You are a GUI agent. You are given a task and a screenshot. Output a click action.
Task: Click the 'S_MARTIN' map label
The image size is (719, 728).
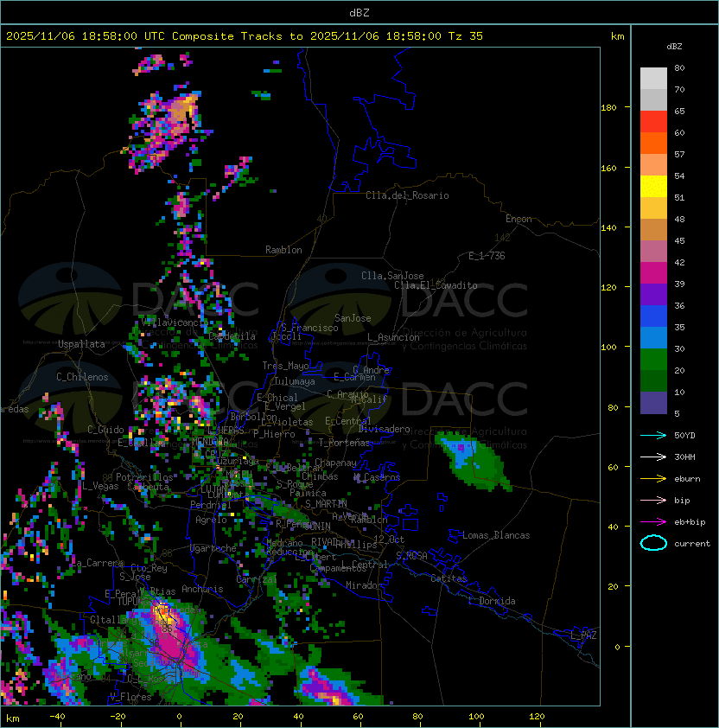pyautogui.click(x=327, y=504)
